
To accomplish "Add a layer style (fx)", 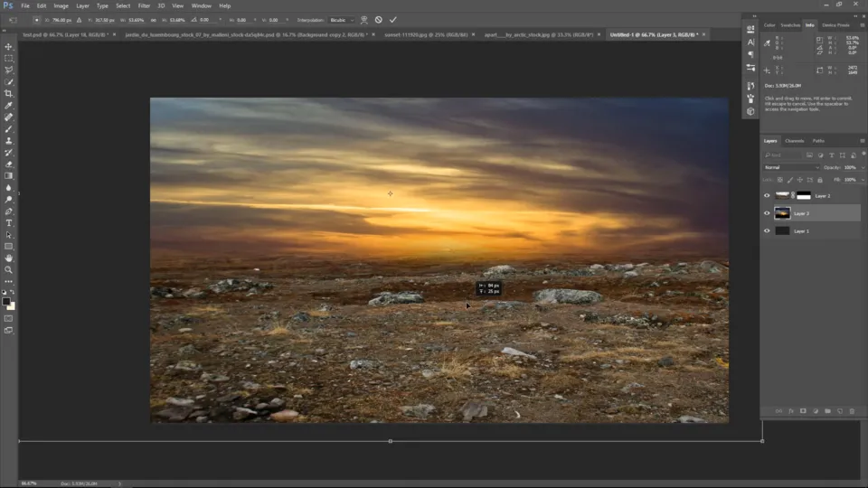I will pyautogui.click(x=791, y=411).
